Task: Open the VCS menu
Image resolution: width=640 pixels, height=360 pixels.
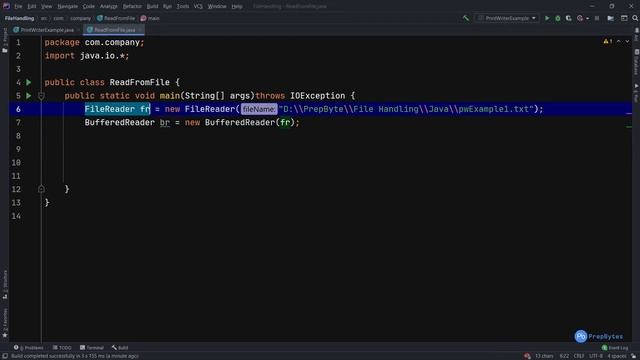Action: click(198, 6)
